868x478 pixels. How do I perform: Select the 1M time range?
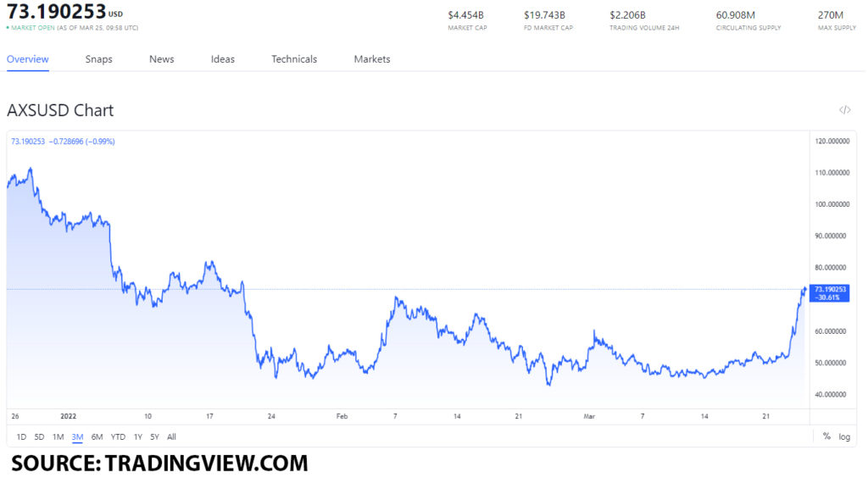(58, 437)
